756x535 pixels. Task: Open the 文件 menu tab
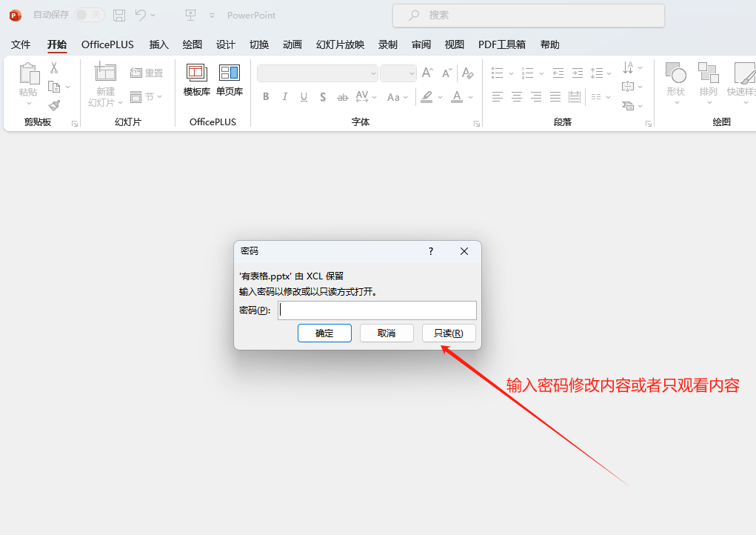21,44
